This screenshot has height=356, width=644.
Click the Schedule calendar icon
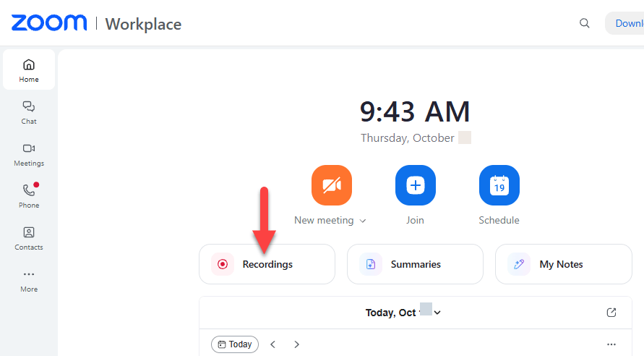(499, 185)
